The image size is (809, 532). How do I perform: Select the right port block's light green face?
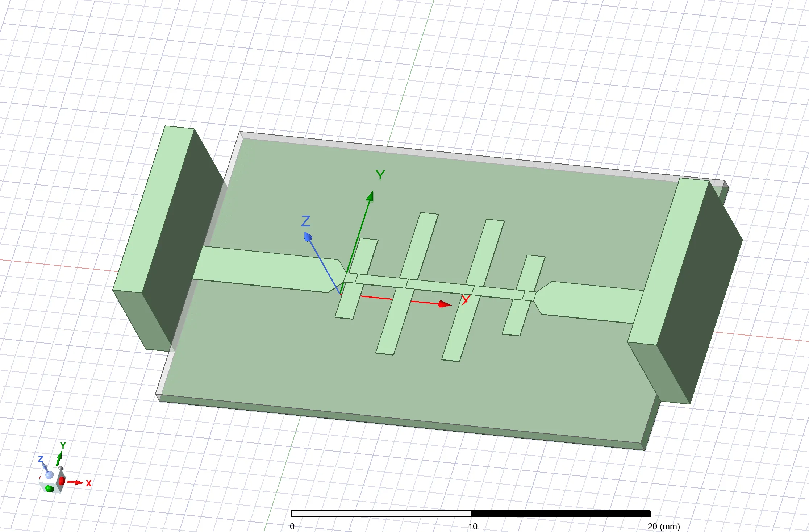point(668,261)
